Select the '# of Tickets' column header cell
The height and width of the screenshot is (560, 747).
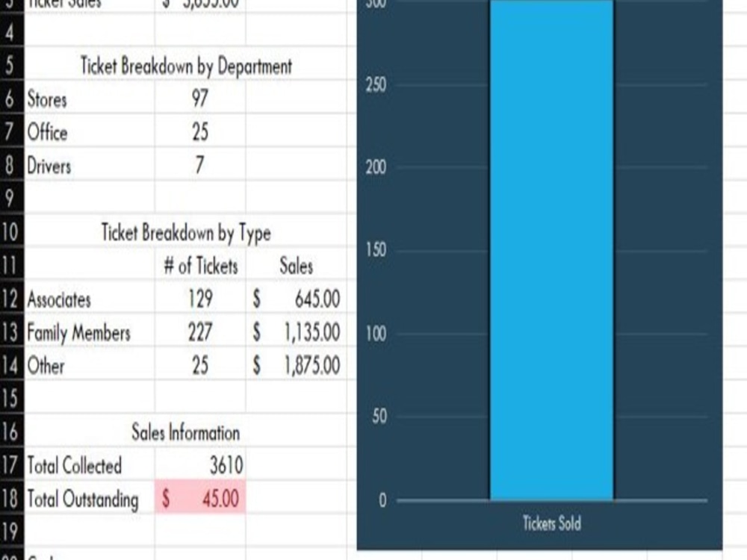coord(200,265)
